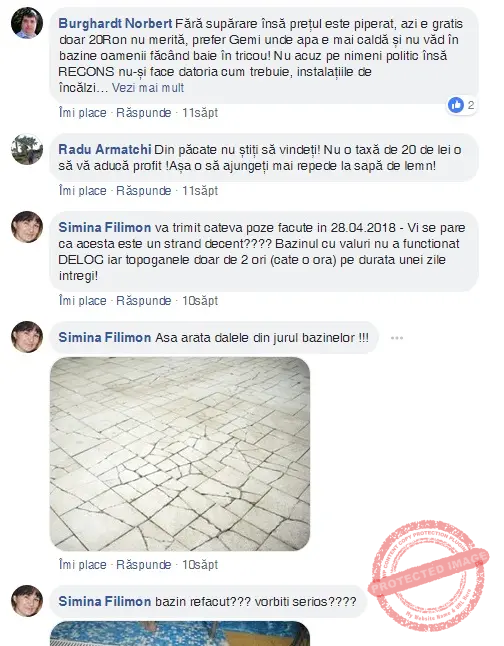Screen dimensions: 504x646
Task: Open the cracked pavement tiles photo
Action: tap(180, 454)
